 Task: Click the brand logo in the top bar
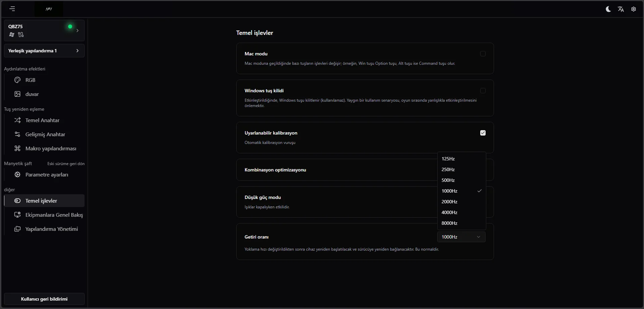[x=49, y=9]
